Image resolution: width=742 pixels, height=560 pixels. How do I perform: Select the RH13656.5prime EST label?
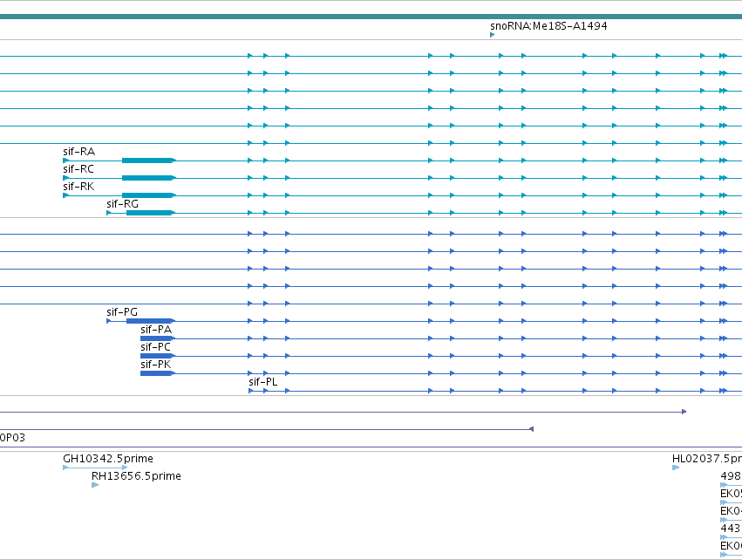(x=136, y=476)
